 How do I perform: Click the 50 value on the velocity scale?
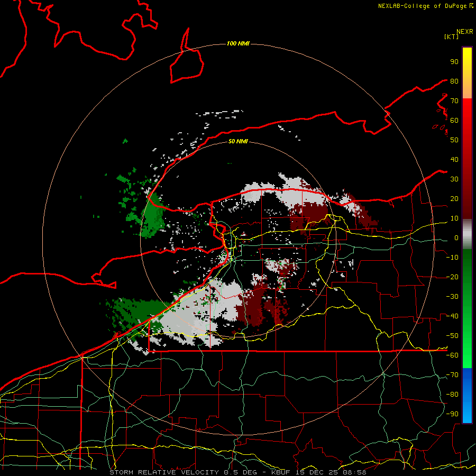coord(454,140)
